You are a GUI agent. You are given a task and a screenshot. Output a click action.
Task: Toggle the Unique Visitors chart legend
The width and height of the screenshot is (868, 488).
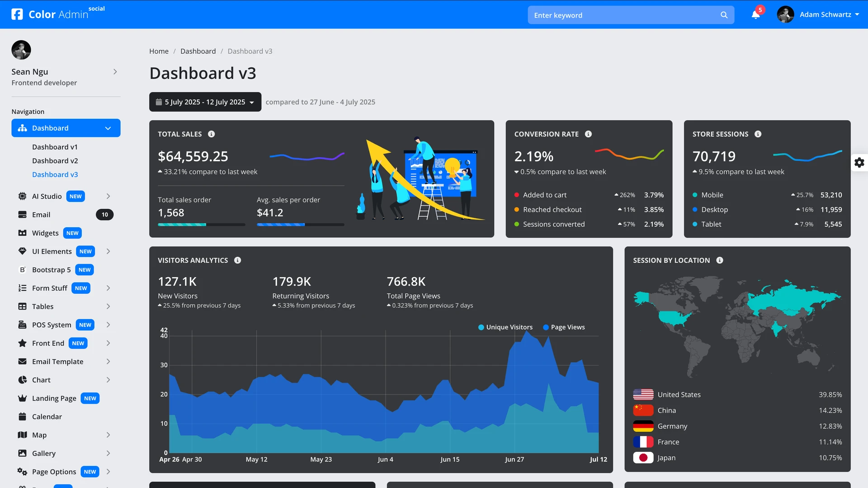point(505,327)
